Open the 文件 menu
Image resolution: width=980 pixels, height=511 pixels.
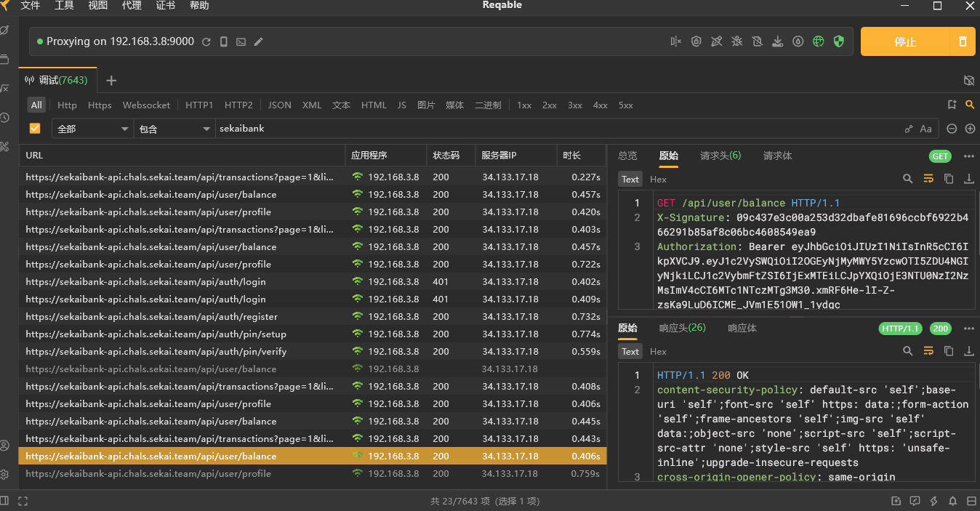31,6
